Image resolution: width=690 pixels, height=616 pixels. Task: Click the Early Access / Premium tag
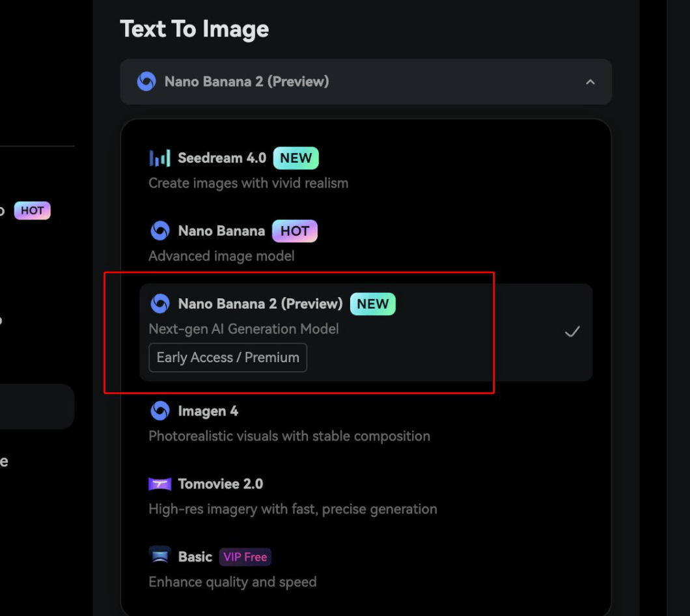pyautogui.click(x=228, y=357)
